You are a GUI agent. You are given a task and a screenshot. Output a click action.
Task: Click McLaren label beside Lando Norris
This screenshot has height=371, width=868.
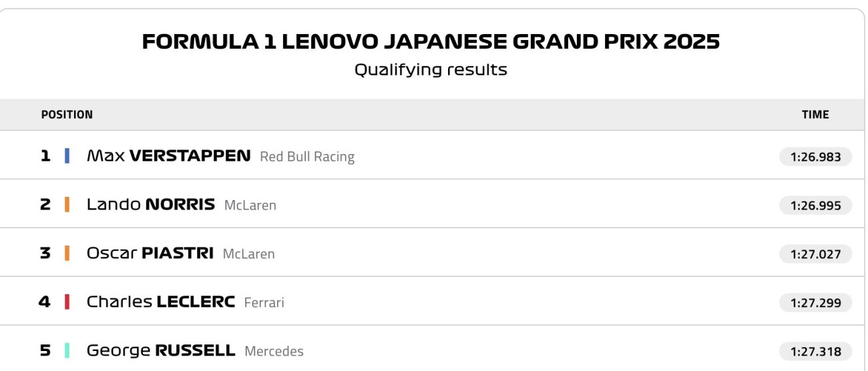[250, 206]
